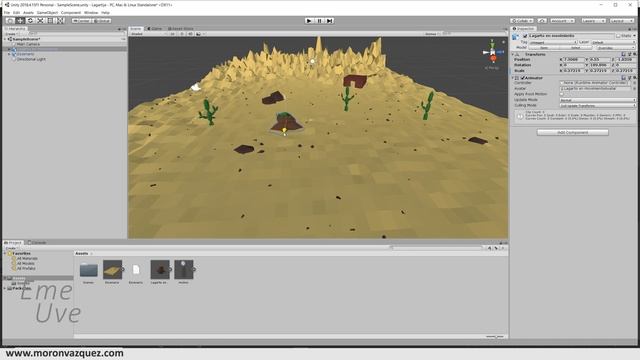
Task: Open the cloud Services button
Action: pyautogui.click(x=542, y=20)
